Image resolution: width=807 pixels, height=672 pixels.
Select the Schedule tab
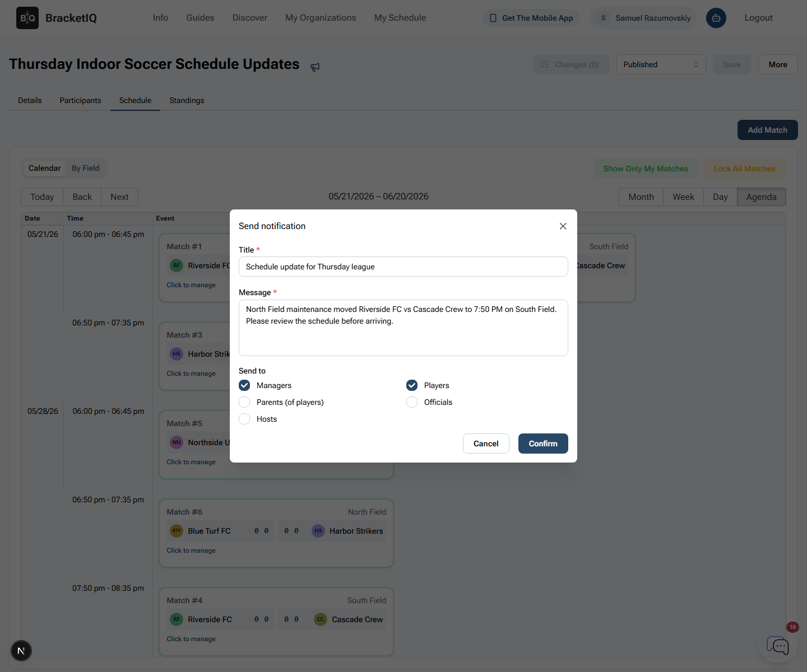(x=135, y=100)
